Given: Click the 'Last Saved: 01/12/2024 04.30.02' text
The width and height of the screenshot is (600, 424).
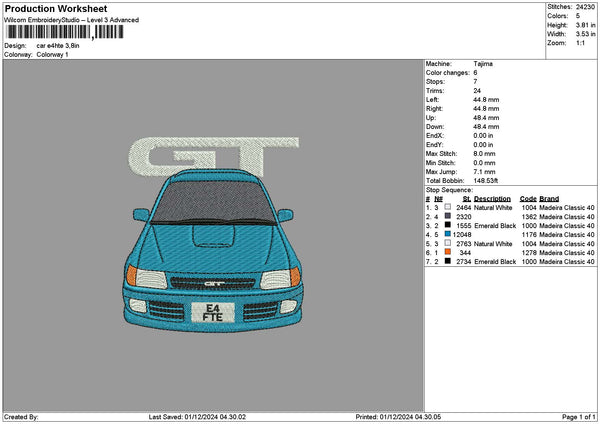Looking at the screenshot, I should click(197, 417).
